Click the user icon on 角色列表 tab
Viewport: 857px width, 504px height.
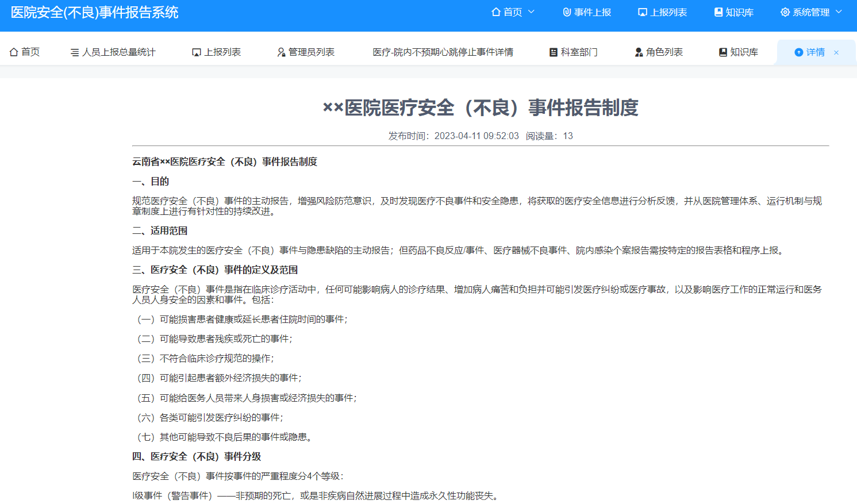(x=638, y=52)
